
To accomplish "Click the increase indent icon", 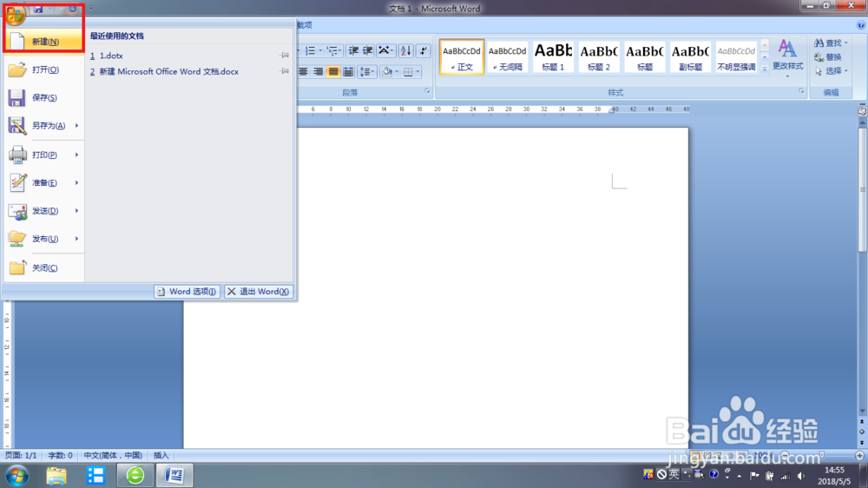I will click(367, 51).
